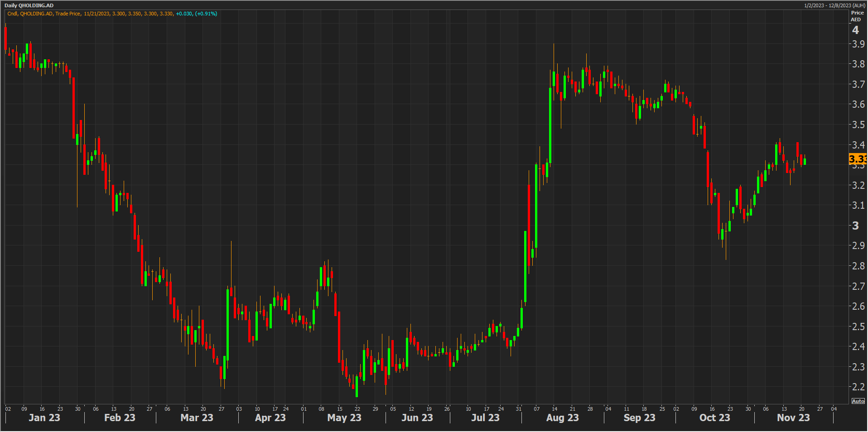
Task: Click the 4 price level on axis
Action: coord(855,30)
